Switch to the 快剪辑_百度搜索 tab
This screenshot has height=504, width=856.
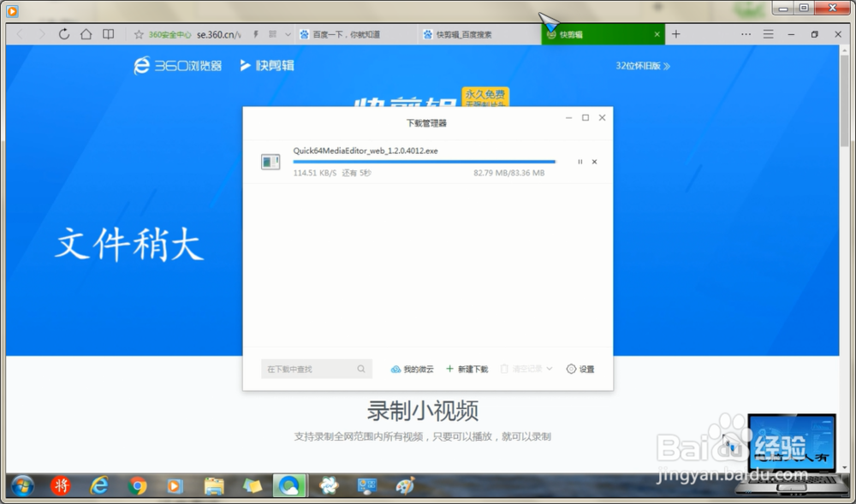480,34
